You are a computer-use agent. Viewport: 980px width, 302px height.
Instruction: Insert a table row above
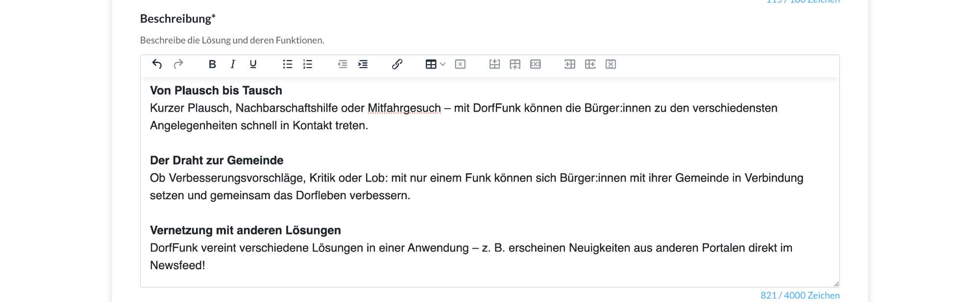[494, 64]
